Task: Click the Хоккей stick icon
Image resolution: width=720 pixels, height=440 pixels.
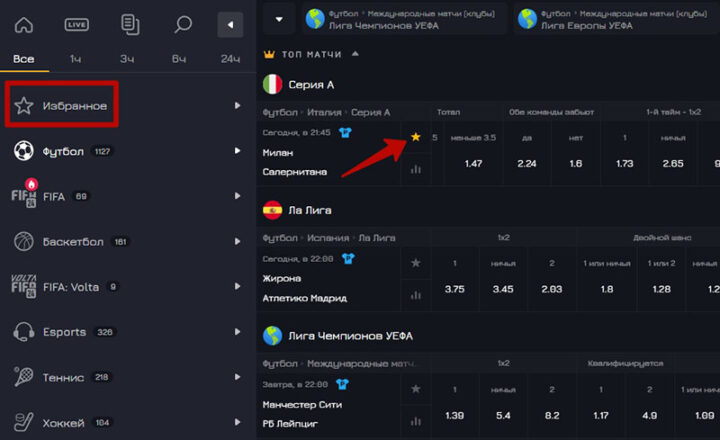Action: [x=24, y=422]
